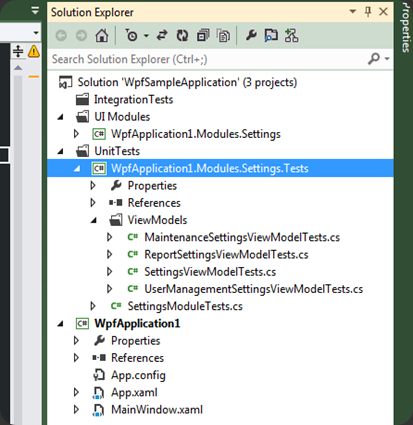This screenshot has height=425, width=413.
Task: Click the Pending Changes Filter clock icon
Action: 132,35
